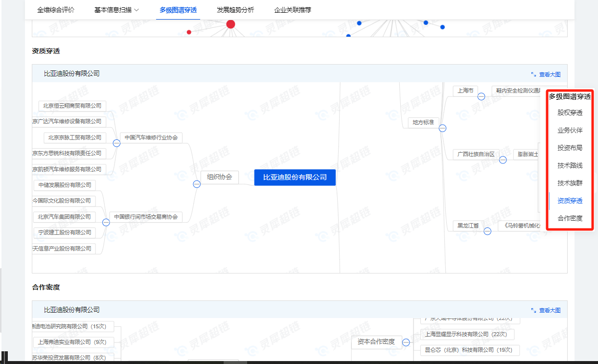Screen dimensions: 598x364
Task: Open the 企业关联推荐 tab
Action: pos(293,10)
